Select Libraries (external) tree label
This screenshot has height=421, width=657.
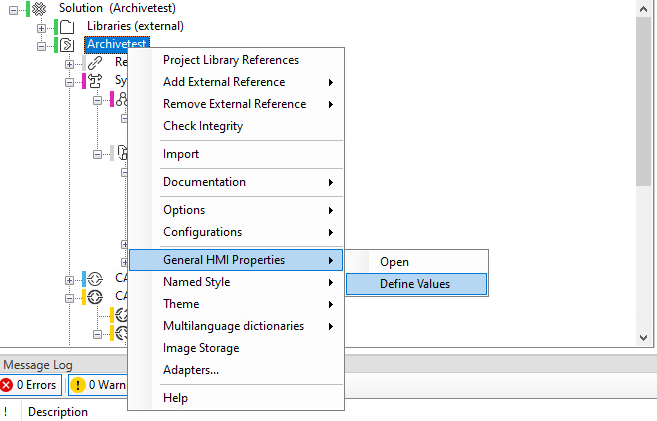[x=135, y=26]
